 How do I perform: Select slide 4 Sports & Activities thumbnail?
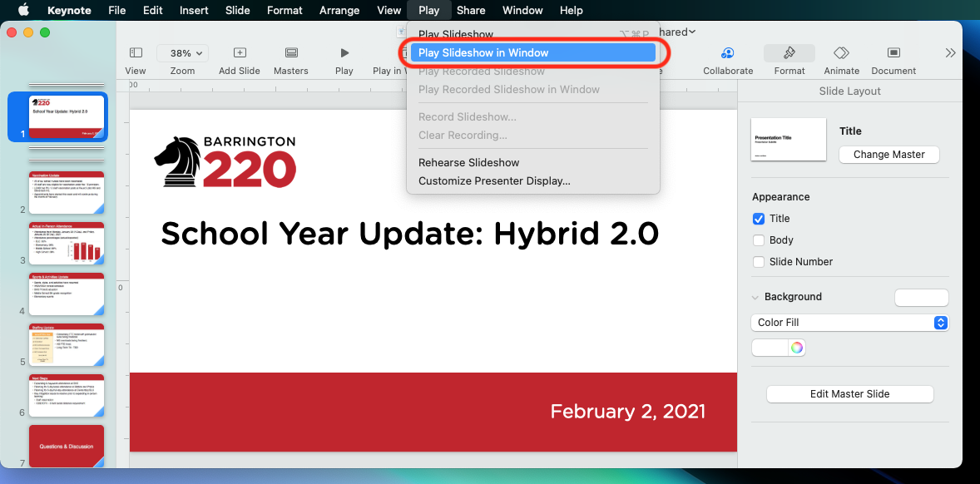pos(67,294)
